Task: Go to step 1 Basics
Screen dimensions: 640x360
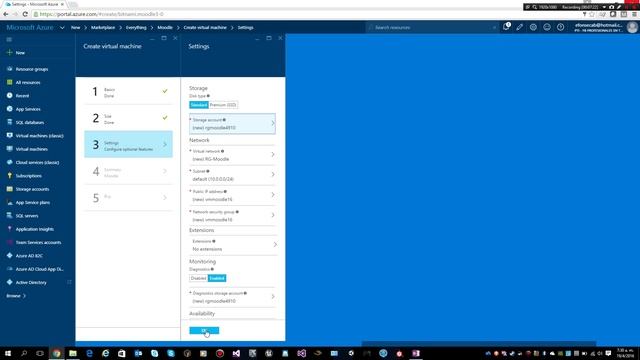Action: click(128, 92)
